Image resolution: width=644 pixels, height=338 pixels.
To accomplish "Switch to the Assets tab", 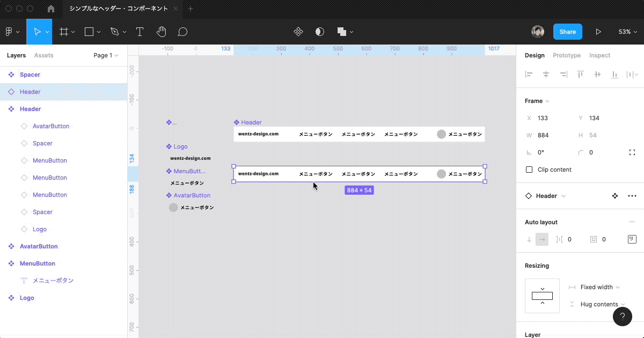I will point(43,55).
